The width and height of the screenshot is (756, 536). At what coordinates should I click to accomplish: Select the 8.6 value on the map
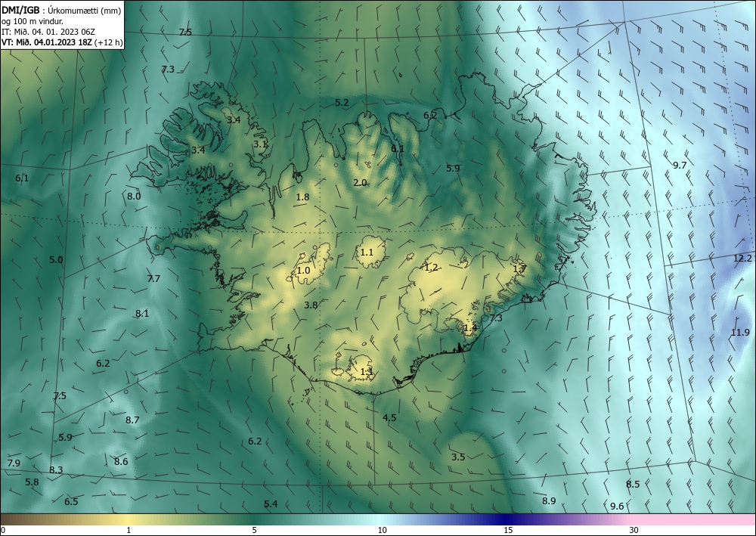(x=121, y=461)
